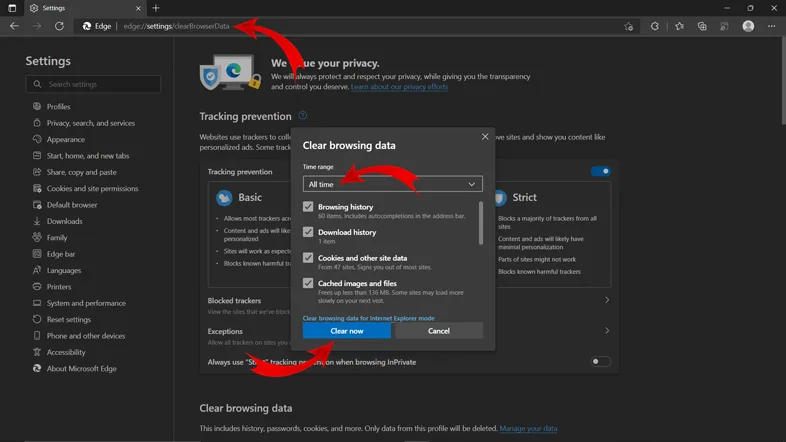Click the Search settings field

[93, 84]
